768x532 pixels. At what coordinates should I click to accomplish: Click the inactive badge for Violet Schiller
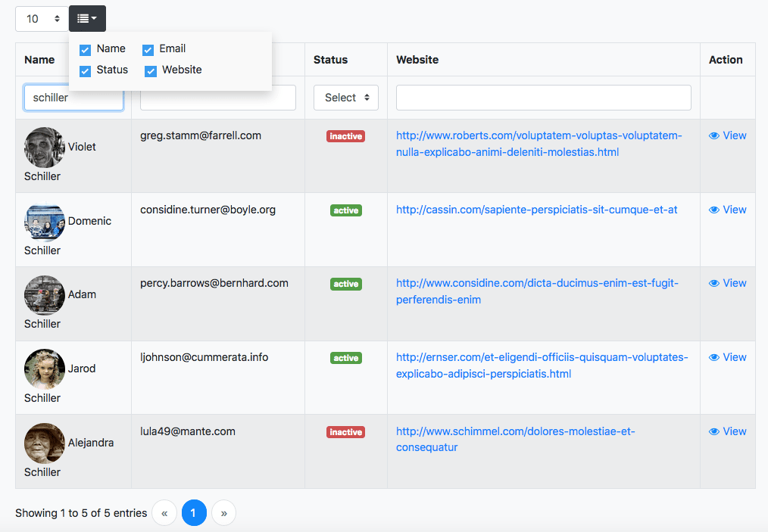(346, 136)
